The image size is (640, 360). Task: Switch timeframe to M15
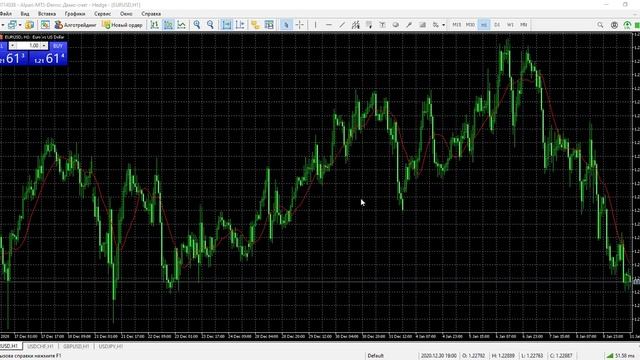tap(457, 25)
